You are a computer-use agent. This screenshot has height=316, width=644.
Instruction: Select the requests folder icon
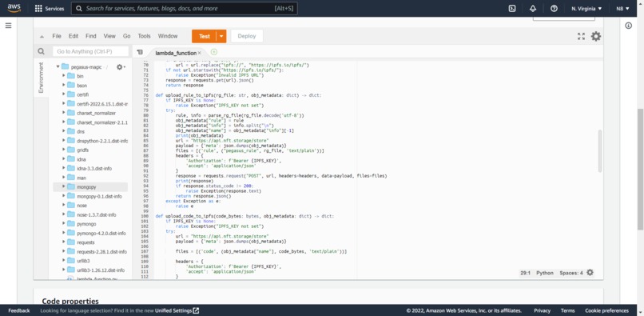click(x=71, y=242)
